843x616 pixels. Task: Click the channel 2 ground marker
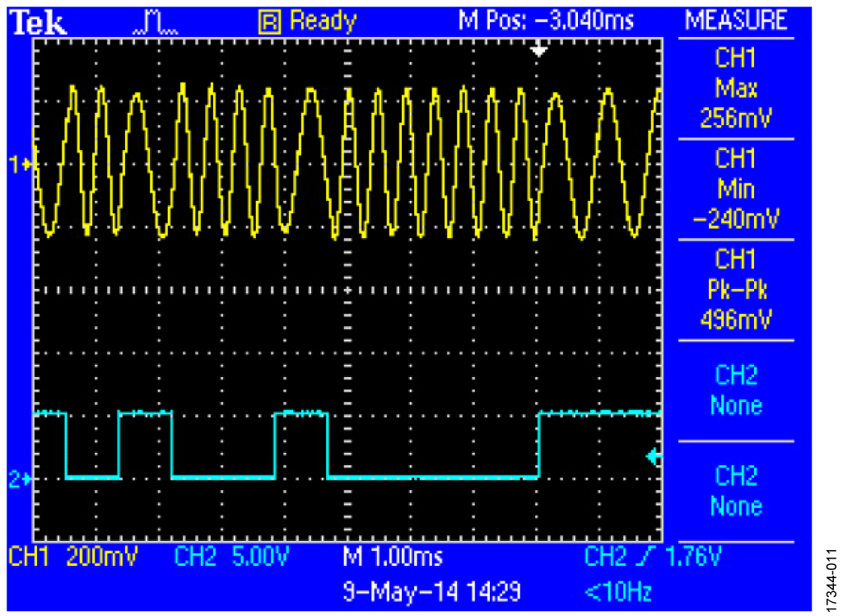coord(21,478)
